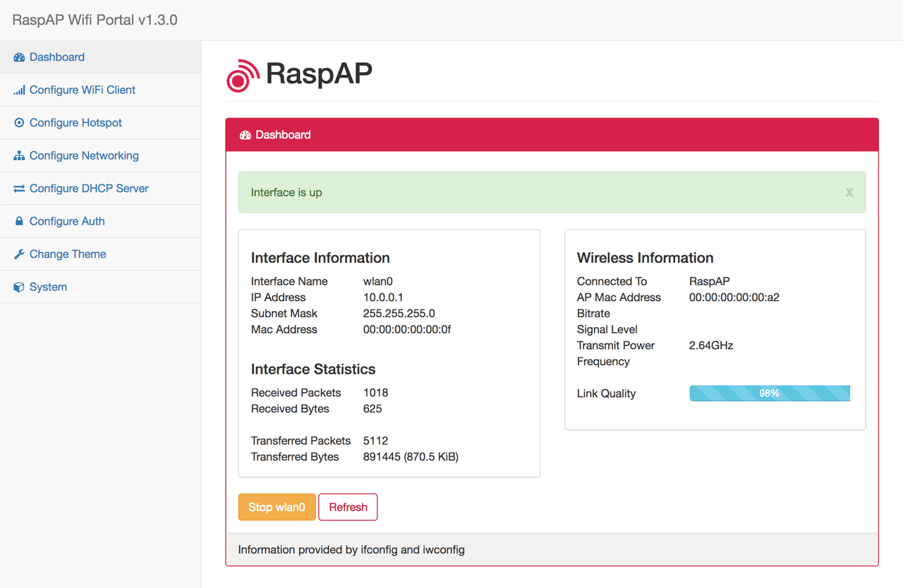Screen dimensions: 903x588
Task: Click the Networking sitemap icon
Action: pyautogui.click(x=19, y=156)
